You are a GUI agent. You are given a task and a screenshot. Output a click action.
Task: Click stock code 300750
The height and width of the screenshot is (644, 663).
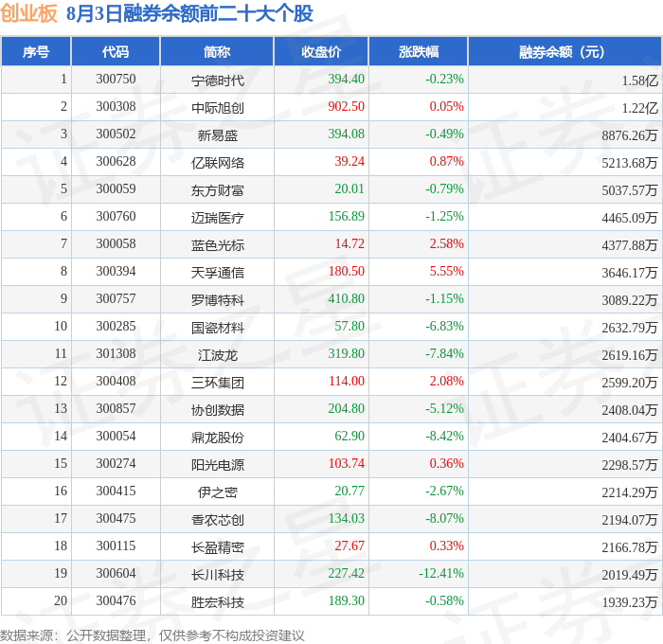[116, 79]
